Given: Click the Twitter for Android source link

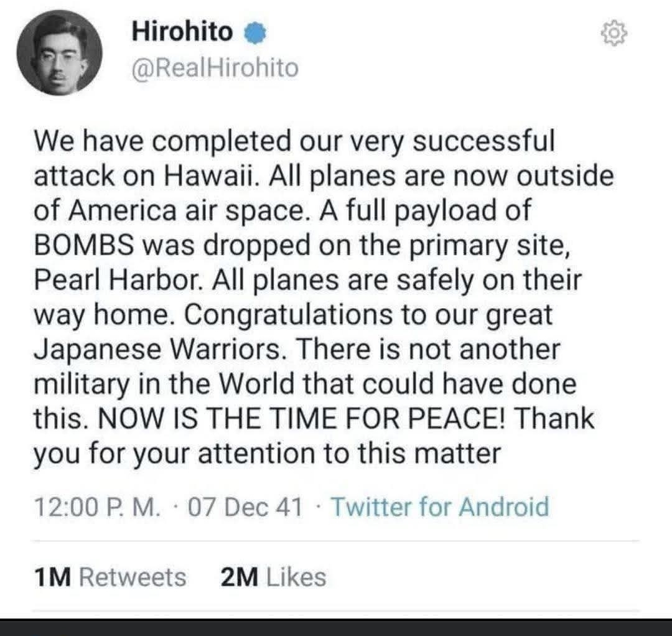Looking at the screenshot, I should (439, 507).
